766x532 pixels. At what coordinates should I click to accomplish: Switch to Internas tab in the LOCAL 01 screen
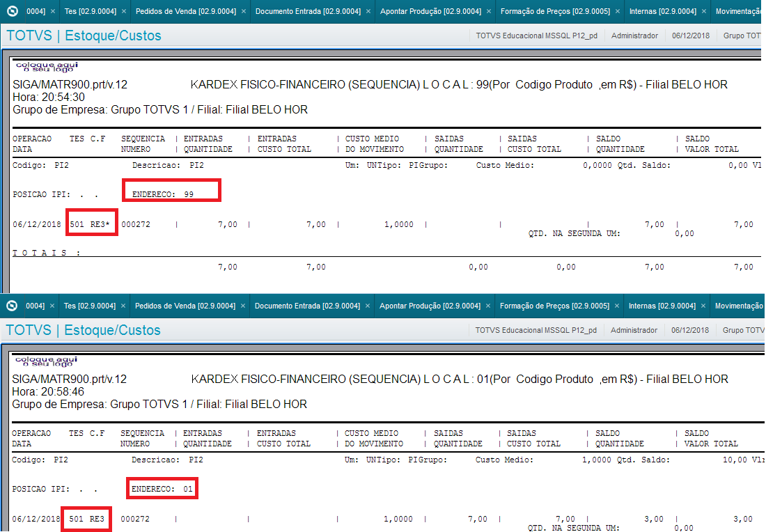click(x=662, y=306)
